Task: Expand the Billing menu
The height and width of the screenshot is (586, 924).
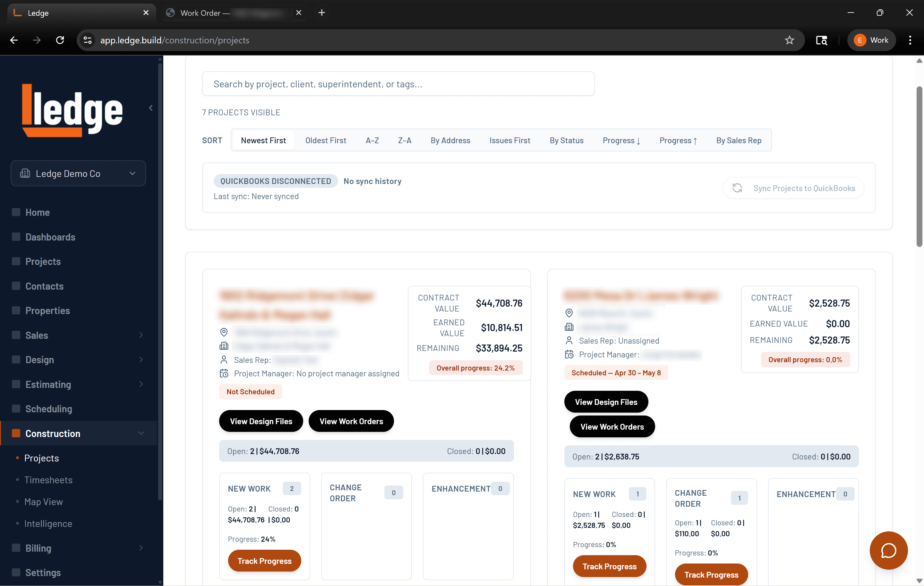Action: click(x=141, y=547)
